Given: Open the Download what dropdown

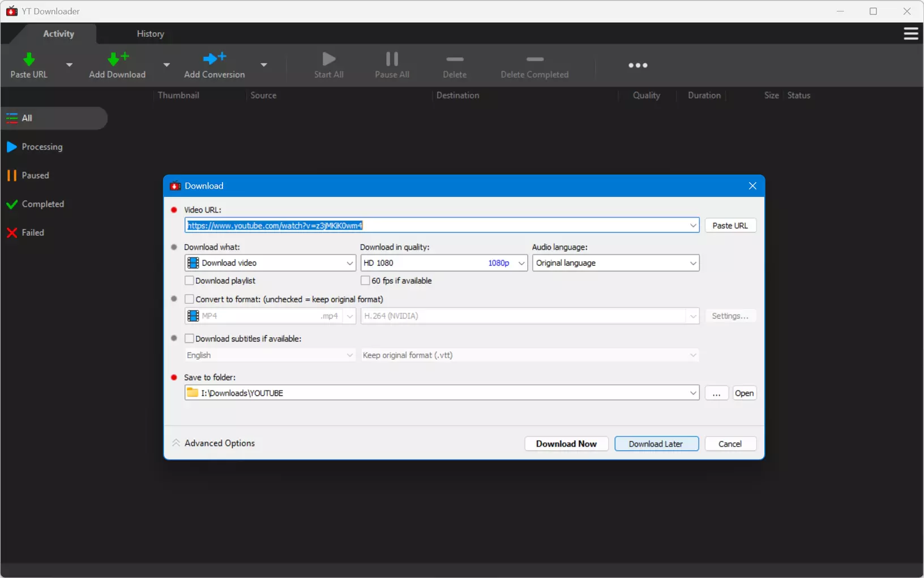Looking at the screenshot, I should 270,263.
